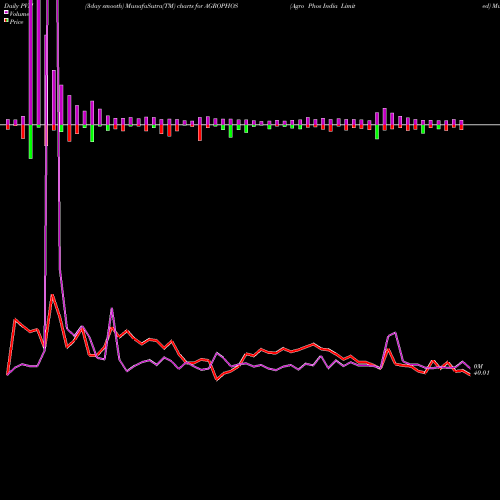Screen dimensions: 500x500
Task: Click the Volume legend color swatch
Action: coord(6,12)
